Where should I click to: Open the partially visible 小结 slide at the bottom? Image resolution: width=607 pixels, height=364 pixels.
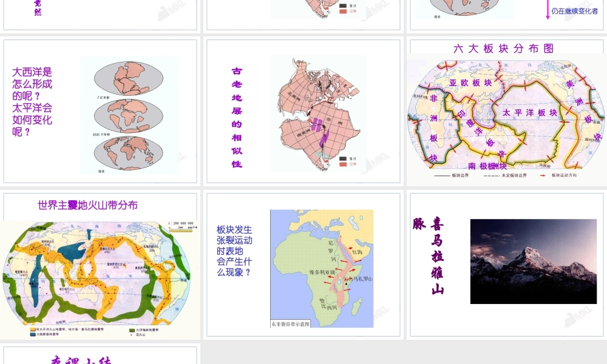[100, 355]
